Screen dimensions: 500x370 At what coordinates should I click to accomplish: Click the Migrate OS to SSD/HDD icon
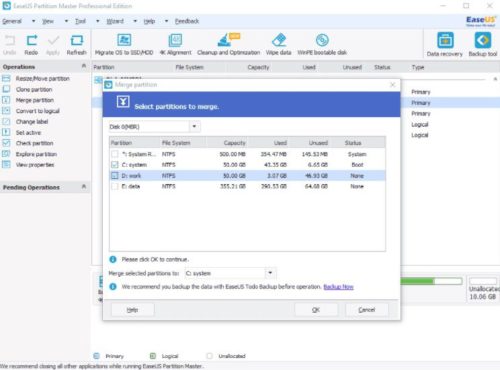124,41
